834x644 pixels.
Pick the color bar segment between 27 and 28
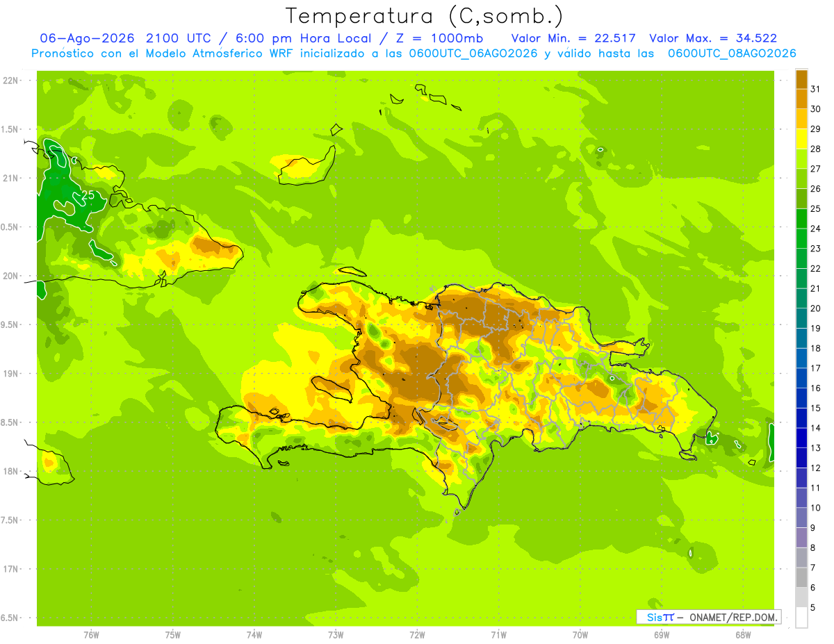click(801, 158)
